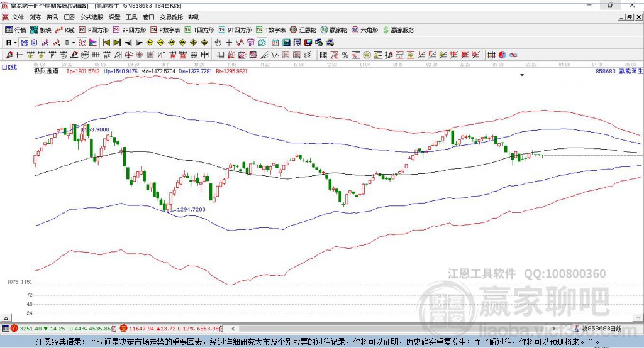This screenshot has width=644, height=348.
Task: Click the yellow diamond right-arrow icon
Action: click(x=160, y=43)
